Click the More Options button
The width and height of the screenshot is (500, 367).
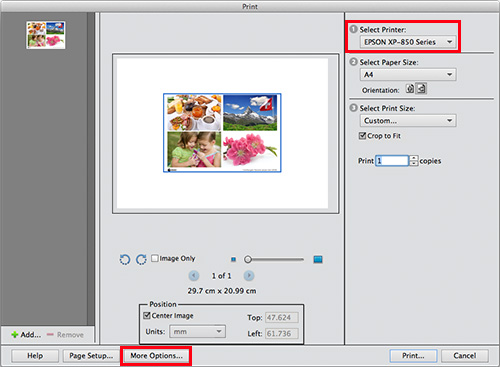[156, 356]
